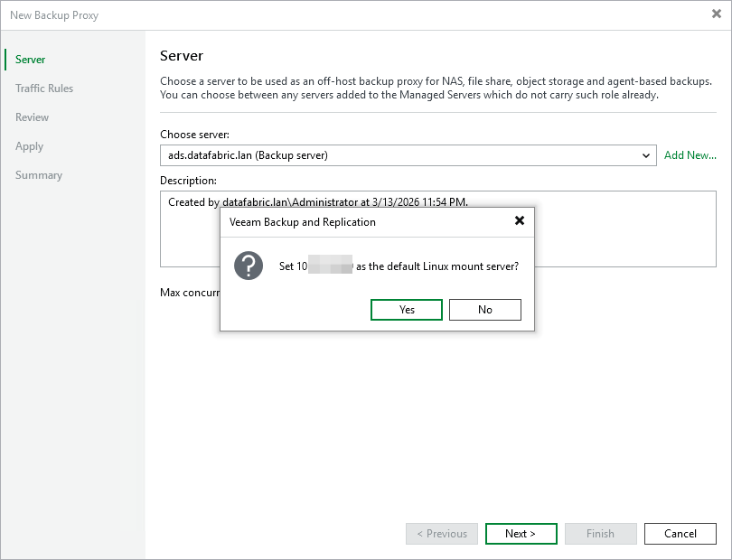Screen dimensions: 732x560
Task: Select the Summary wizard step
Action: (x=39, y=175)
